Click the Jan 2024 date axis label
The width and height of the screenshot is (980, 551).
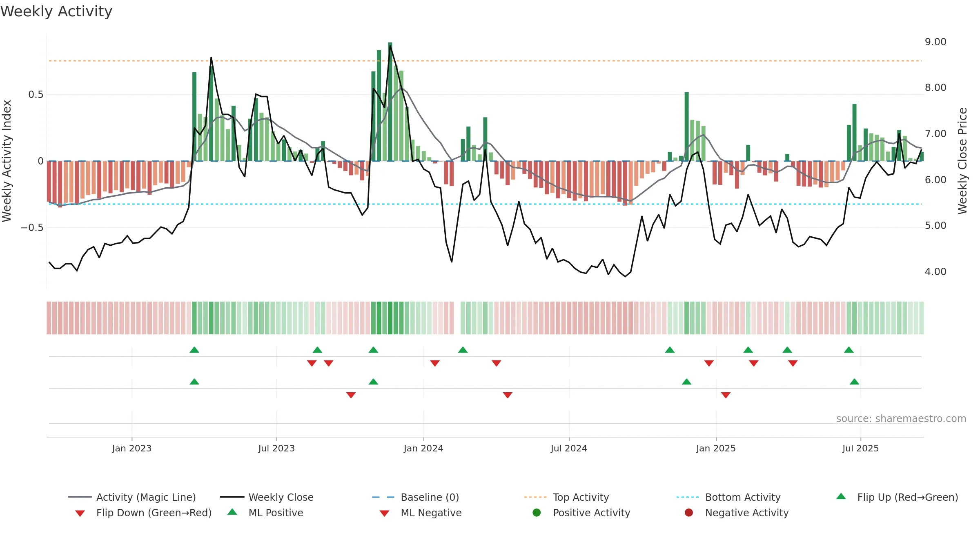pos(423,448)
